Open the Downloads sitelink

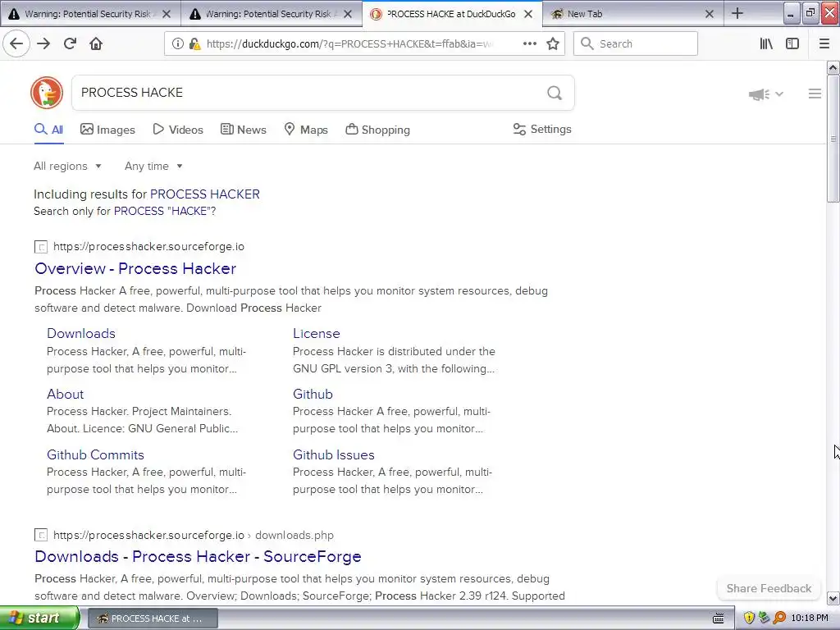tap(81, 333)
